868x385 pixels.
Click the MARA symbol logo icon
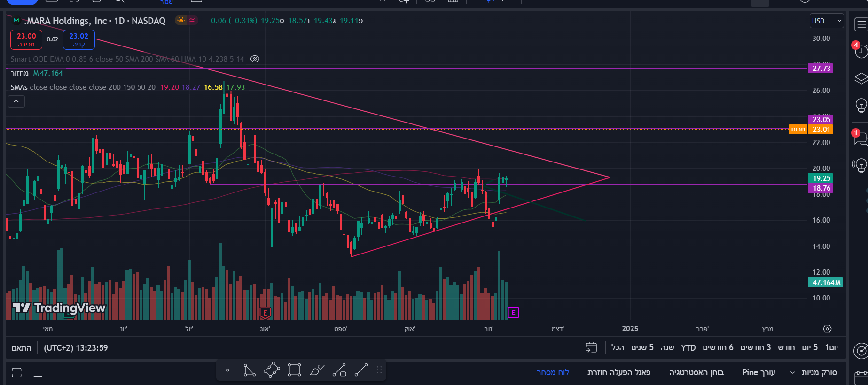(x=16, y=21)
